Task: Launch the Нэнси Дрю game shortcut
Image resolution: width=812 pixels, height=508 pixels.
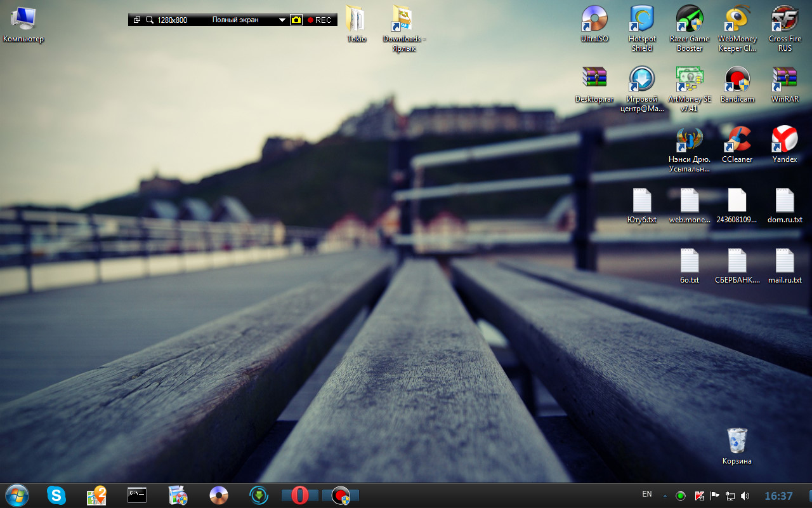Action: point(690,149)
